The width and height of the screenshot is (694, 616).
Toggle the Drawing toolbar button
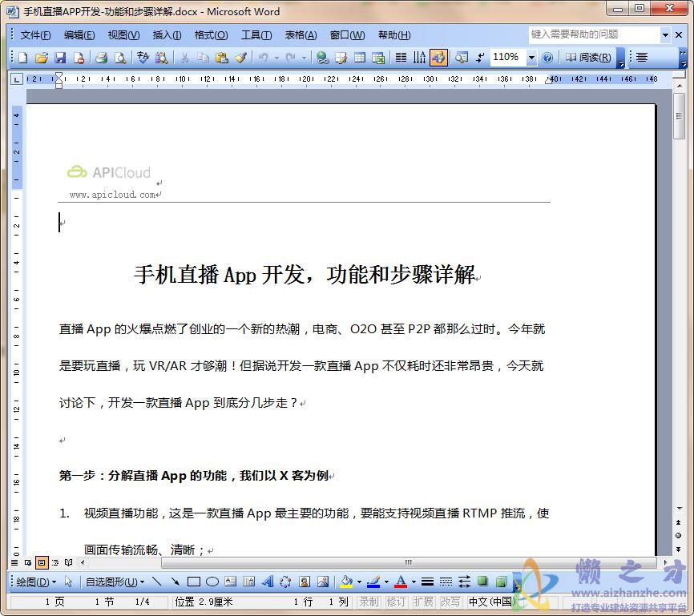(438, 58)
